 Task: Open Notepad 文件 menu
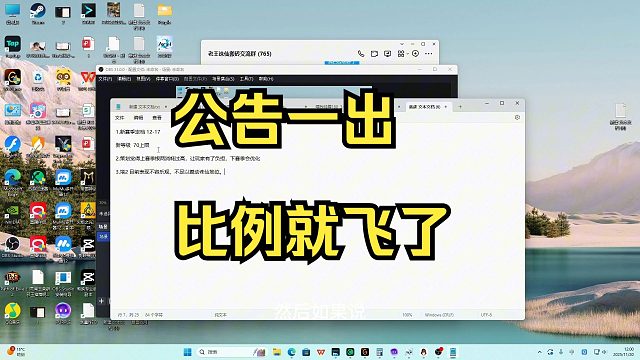click(x=120, y=118)
